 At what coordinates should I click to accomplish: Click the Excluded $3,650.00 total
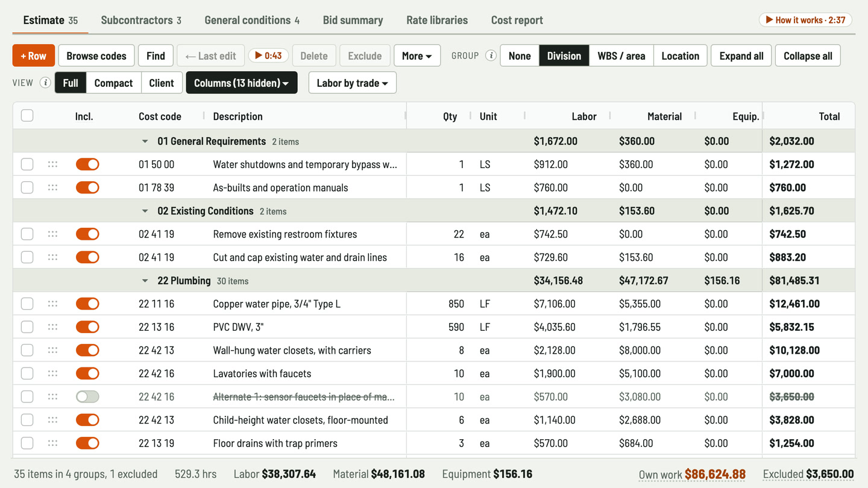[808, 474]
